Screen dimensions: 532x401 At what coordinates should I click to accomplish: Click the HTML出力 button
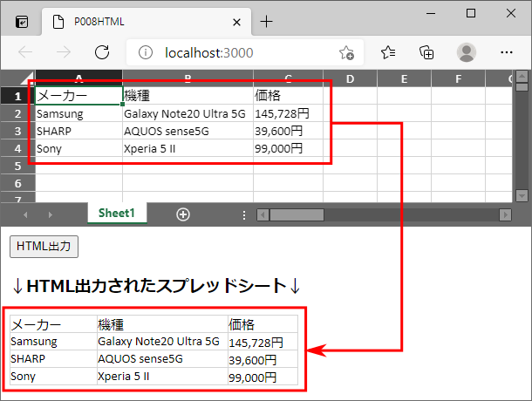coord(44,247)
